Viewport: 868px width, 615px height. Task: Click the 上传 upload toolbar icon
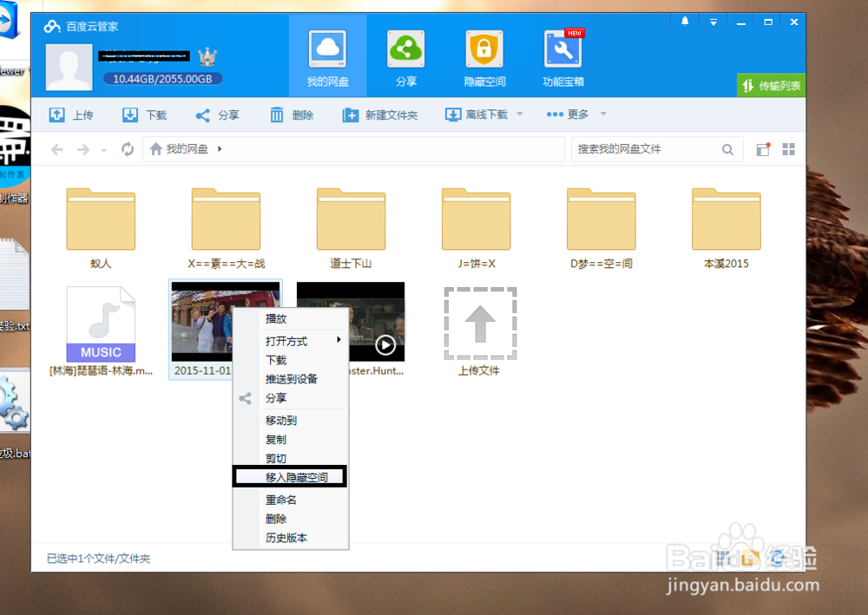(x=71, y=114)
